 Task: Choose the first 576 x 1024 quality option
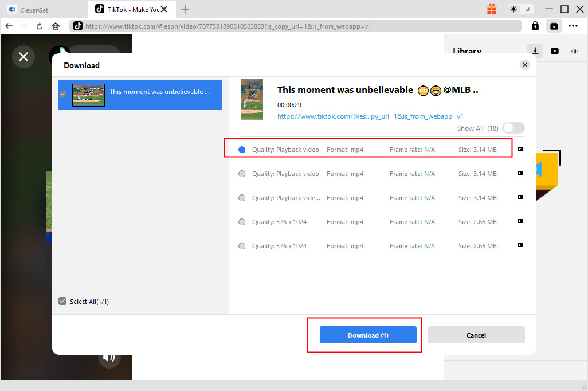(x=242, y=222)
